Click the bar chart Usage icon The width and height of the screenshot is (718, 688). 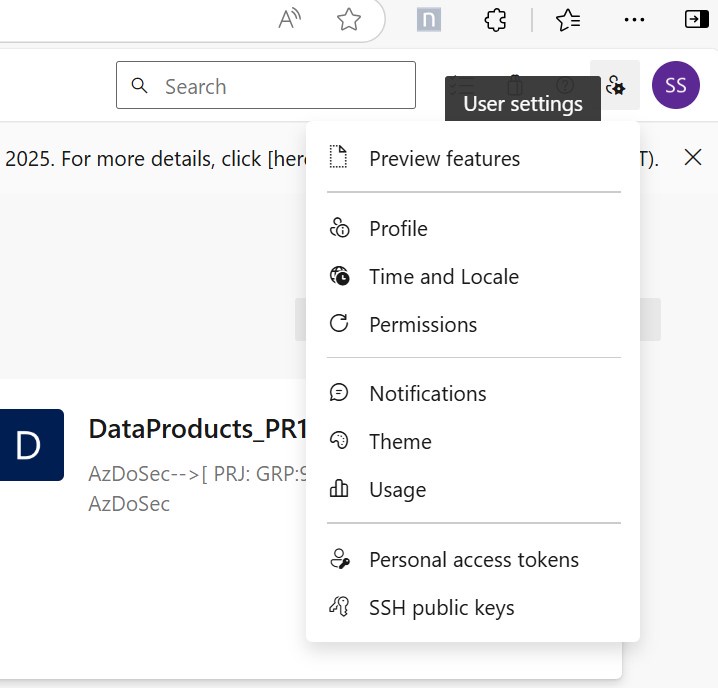coord(339,488)
